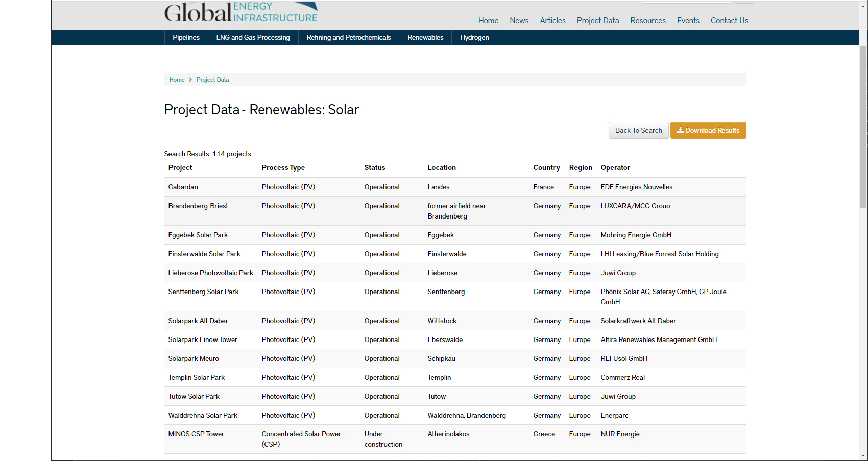Viewport: 868px width, 461px height.
Task: Open the Home top navigation link
Action: (488, 21)
